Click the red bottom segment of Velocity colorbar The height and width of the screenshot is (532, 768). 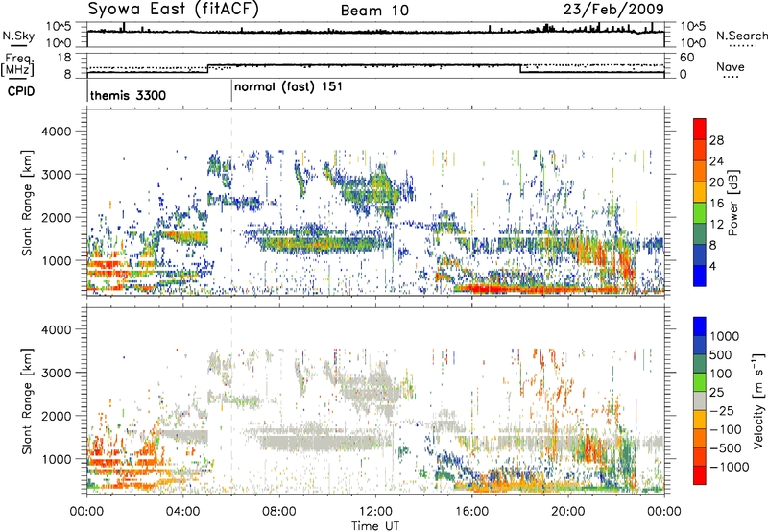(x=700, y=475)
